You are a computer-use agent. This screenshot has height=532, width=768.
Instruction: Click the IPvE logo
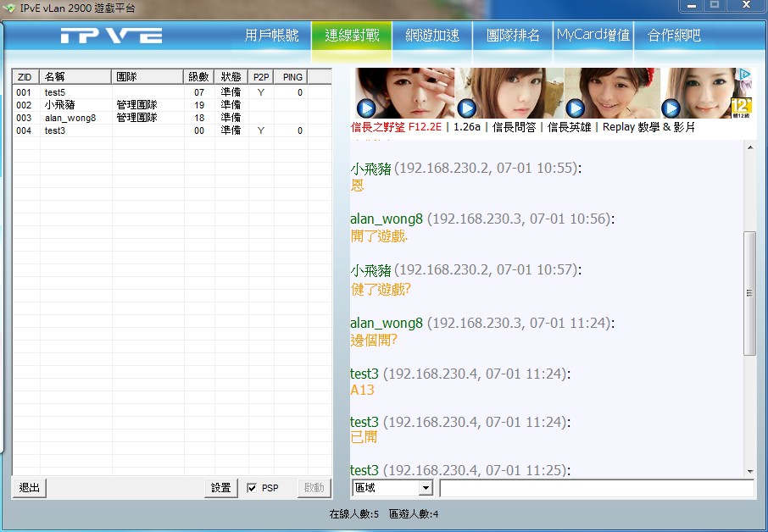pyautogui.click(x=111, y=36)
